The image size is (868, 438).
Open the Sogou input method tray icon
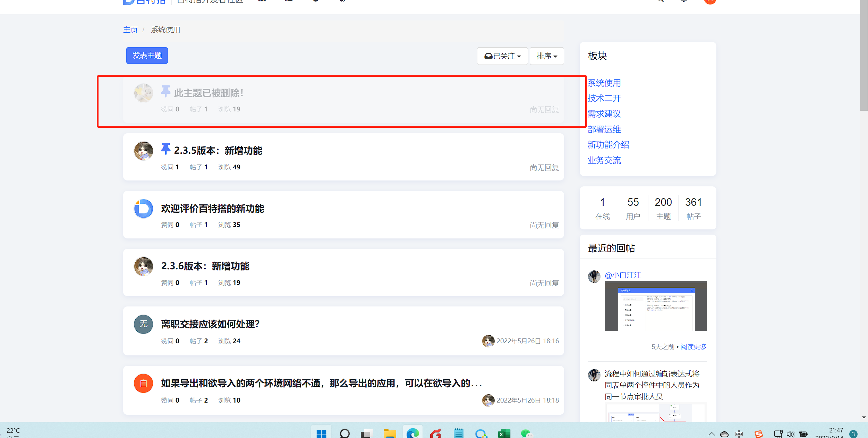[758, 434]
